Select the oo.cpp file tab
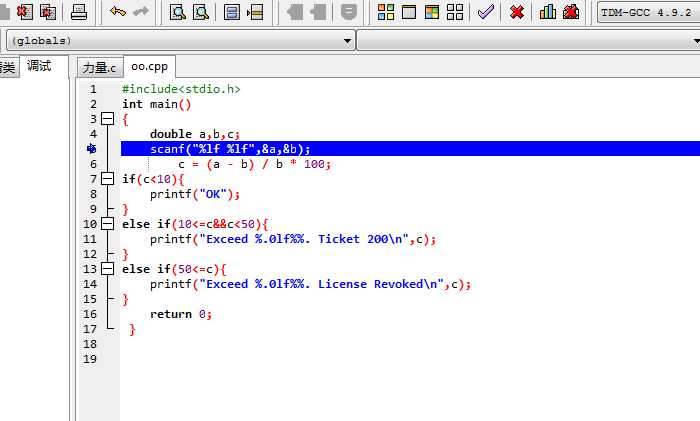700x421 pixels. coord(150,67)
